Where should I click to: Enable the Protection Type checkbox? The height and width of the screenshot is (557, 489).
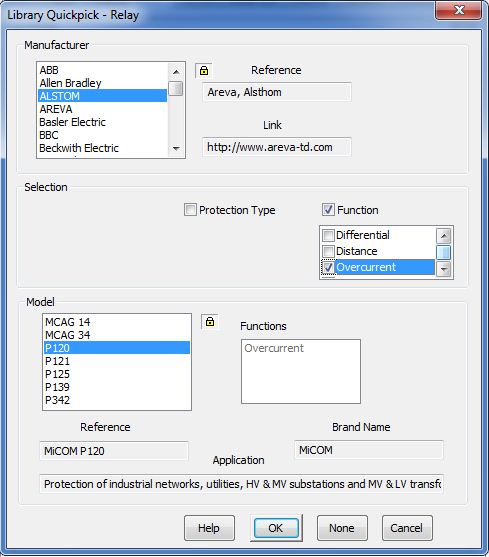(190, 210)
